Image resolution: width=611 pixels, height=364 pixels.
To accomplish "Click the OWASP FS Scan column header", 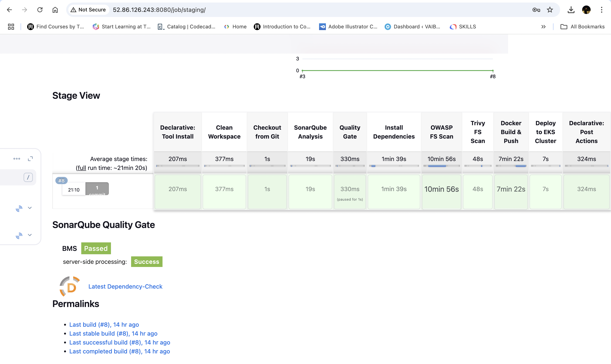I will (x=441, y=132).
